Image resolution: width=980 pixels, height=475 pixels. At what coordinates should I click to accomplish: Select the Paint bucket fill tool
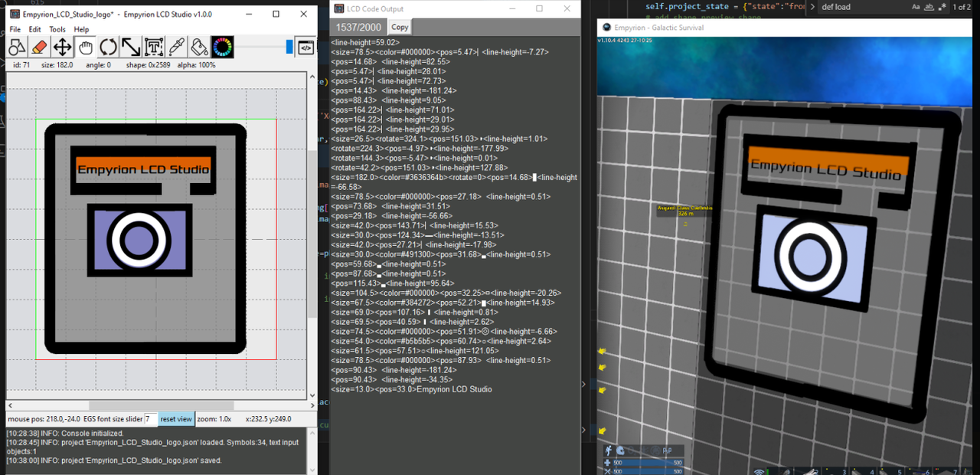(200, 47)
